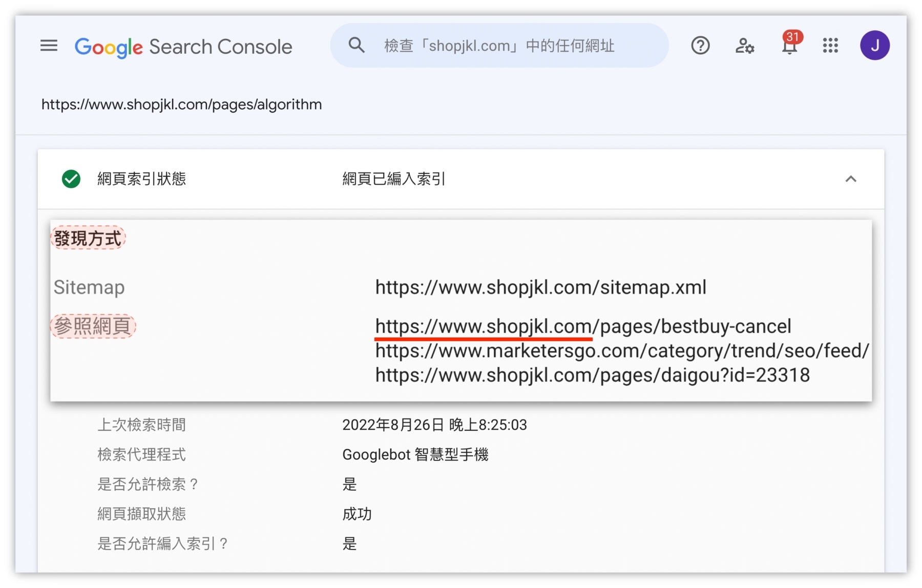Click the 網頁已編入索引 status text
The width and height of the screenshot is (922, 588).
394,179
